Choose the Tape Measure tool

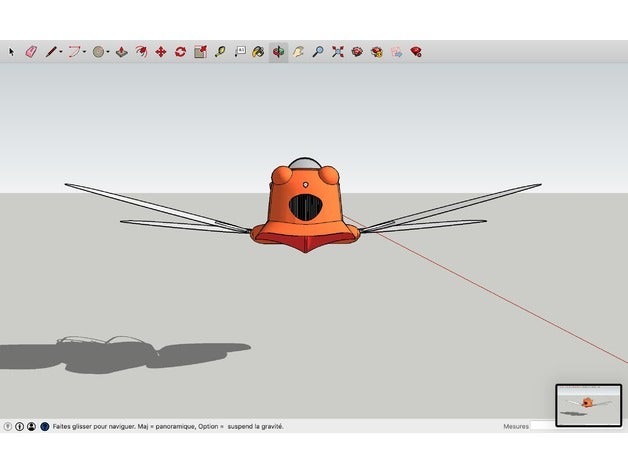220,51
